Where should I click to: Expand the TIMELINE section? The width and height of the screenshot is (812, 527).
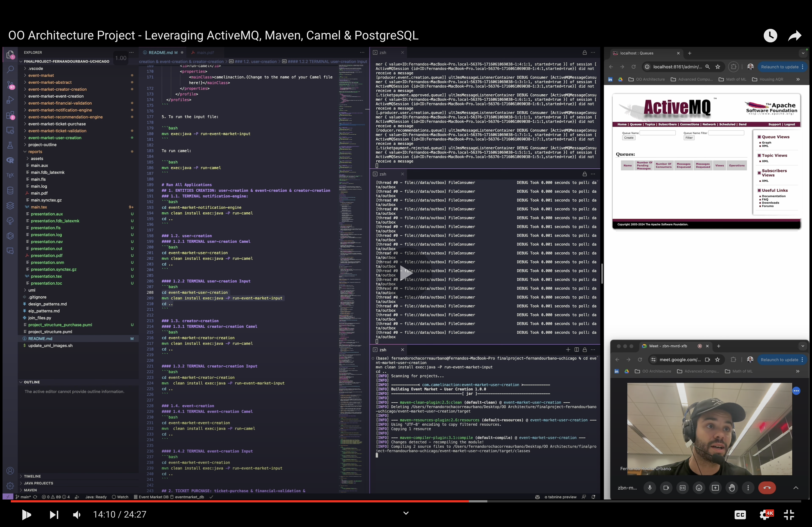tap(78, 476)
